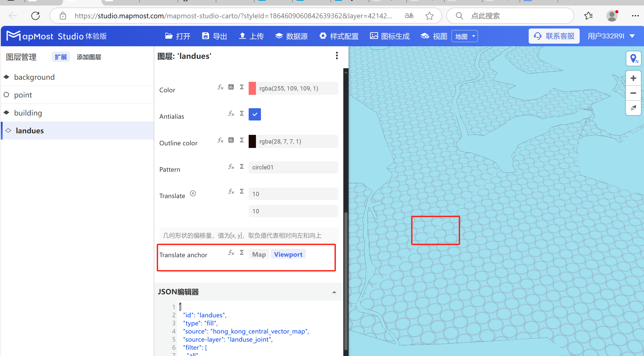The width and height of the screenshot is (644, 356).
Task: Expand the 用户332R9I account dropdown
Action: click(612, 36)
